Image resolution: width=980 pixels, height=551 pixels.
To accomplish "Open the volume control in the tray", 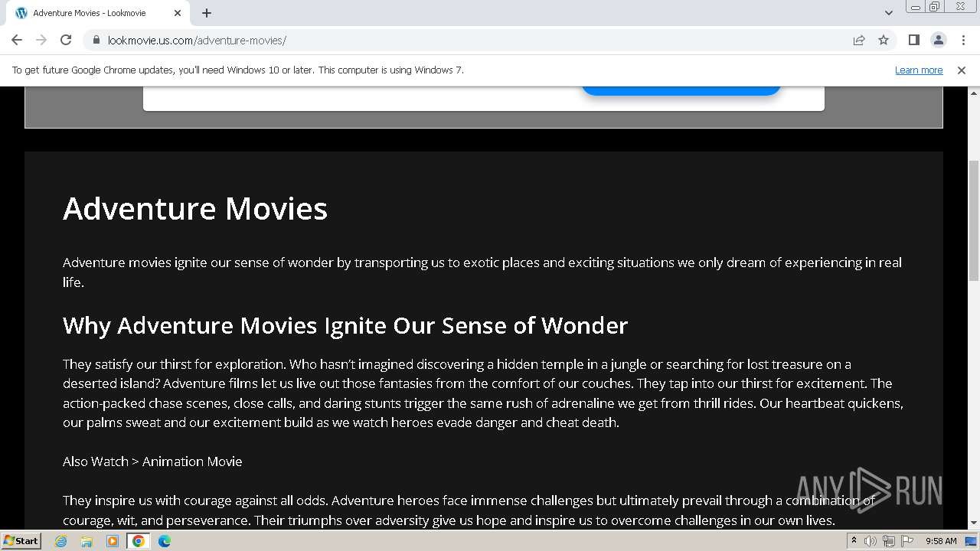I will (871, 541).
